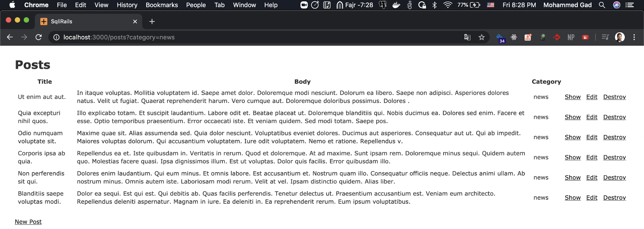Open the Bookmarks menu
The width and height of the screenshot is (644, 229).
click(x=162, y=5)
